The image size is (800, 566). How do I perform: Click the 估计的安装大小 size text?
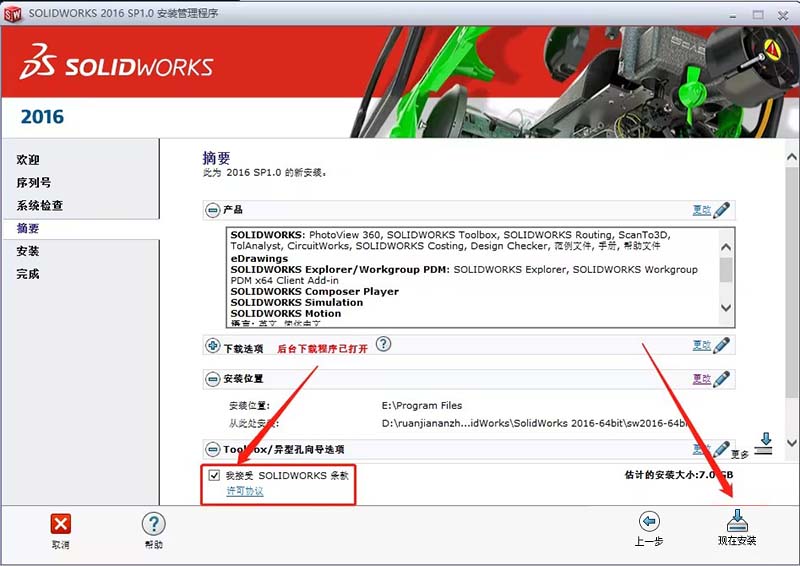(679, 475)
